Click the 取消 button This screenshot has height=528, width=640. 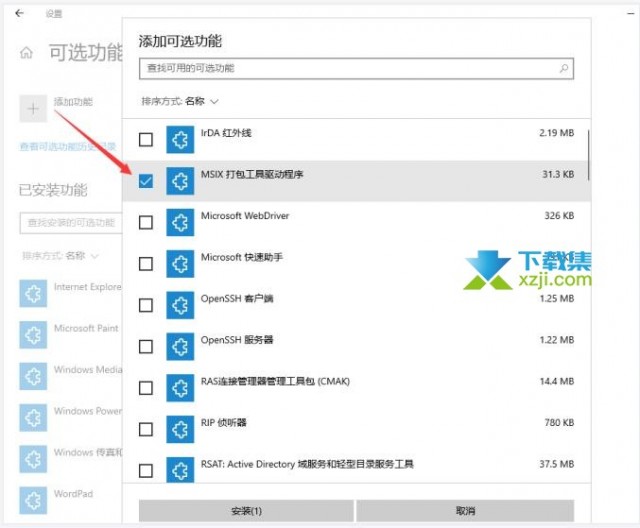pyautogui.click(x=465, y=511)
